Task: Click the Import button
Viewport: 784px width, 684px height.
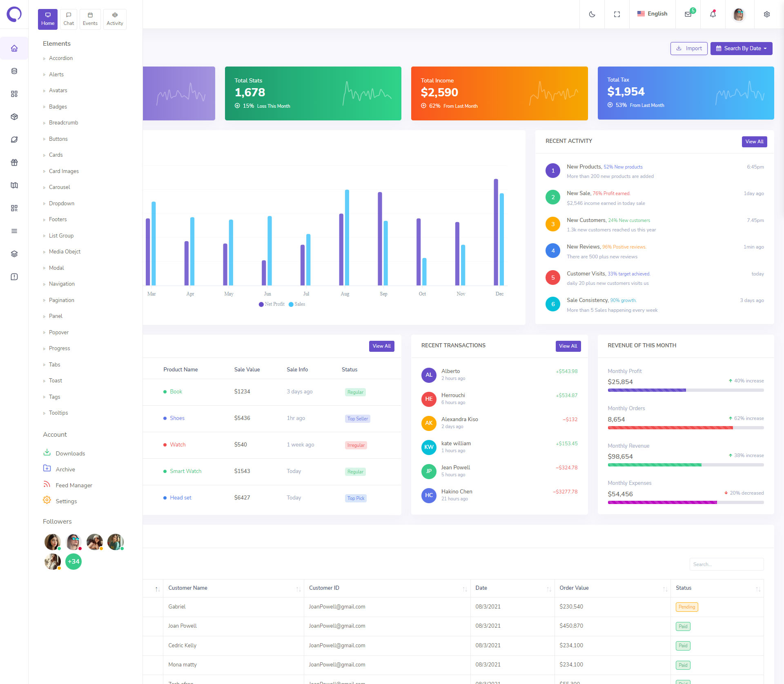Action: [x=688, y=48]
